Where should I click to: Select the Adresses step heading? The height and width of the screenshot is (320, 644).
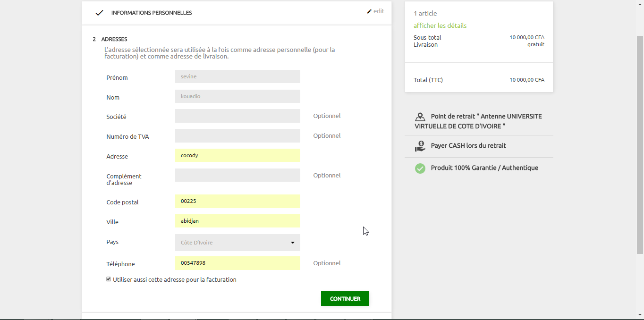tap(114, 39)
